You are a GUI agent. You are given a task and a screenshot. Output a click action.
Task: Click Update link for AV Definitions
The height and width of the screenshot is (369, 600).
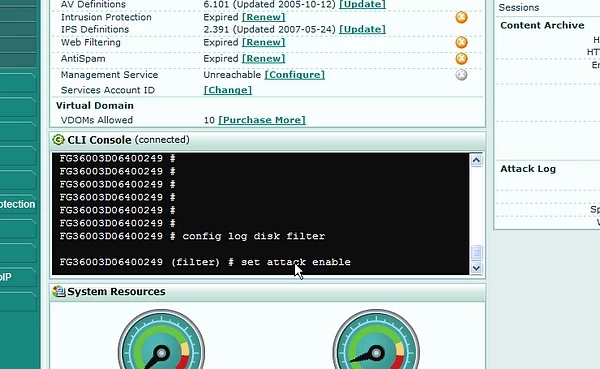tap(362, 5)
